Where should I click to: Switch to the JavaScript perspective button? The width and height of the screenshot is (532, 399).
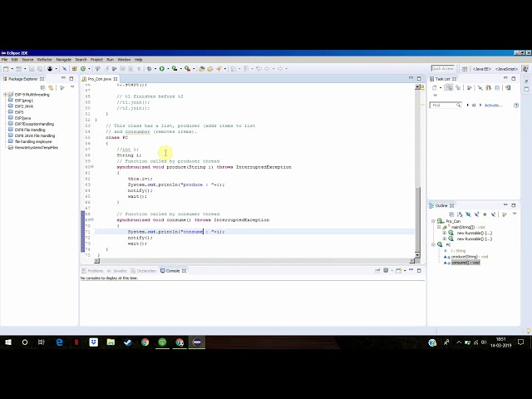506,69
